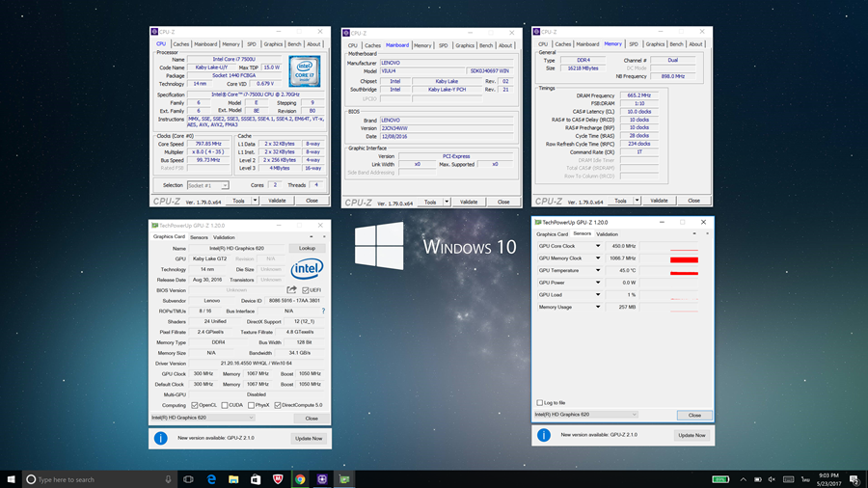Viewport: 868px width, 488px height.
Task: Open File Explorer from the taskbar
Action: pyautogui.click(x=233, y=479)
